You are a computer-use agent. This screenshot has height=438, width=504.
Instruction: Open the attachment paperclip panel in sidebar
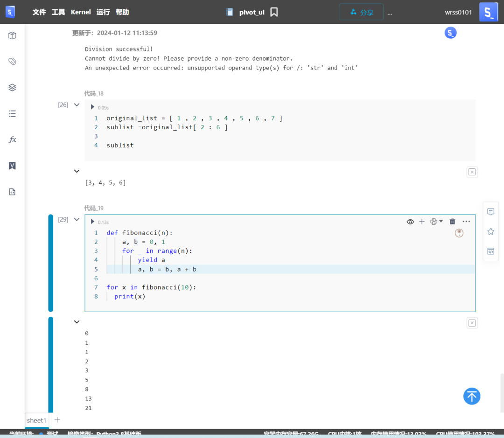click(12, 61)
